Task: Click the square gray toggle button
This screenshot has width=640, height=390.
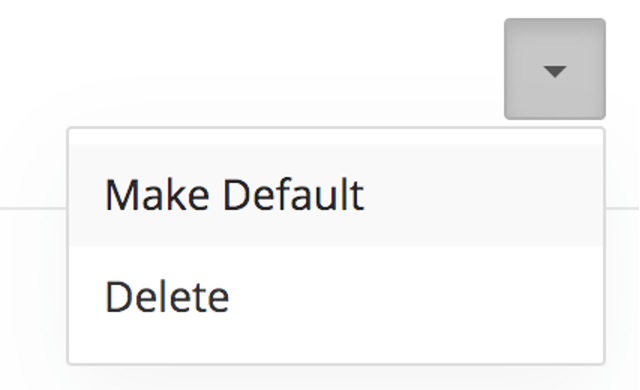Action: [555, 69]
